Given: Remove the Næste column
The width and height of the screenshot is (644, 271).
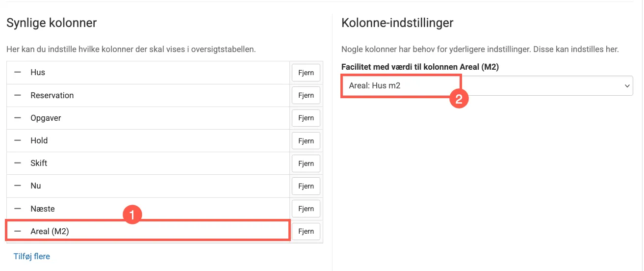Looking at the screenshot, I should 306,209.
